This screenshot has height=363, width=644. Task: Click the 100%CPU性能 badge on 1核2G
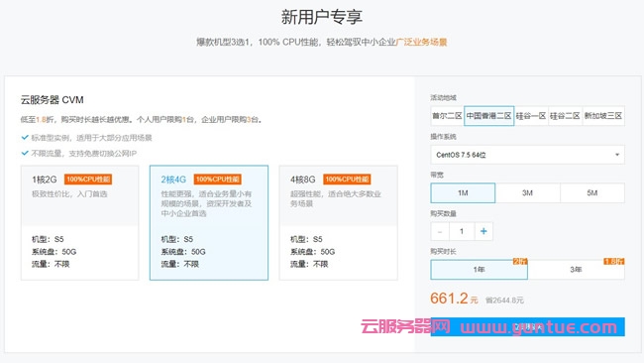pos(88,180)
